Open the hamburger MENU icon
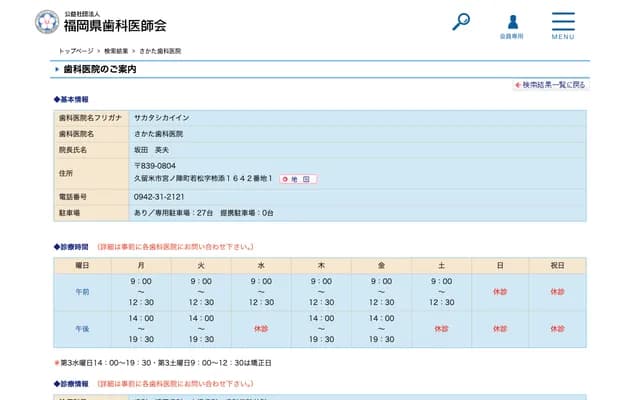Screen dimensions: 640x400 tap(563, 25)
